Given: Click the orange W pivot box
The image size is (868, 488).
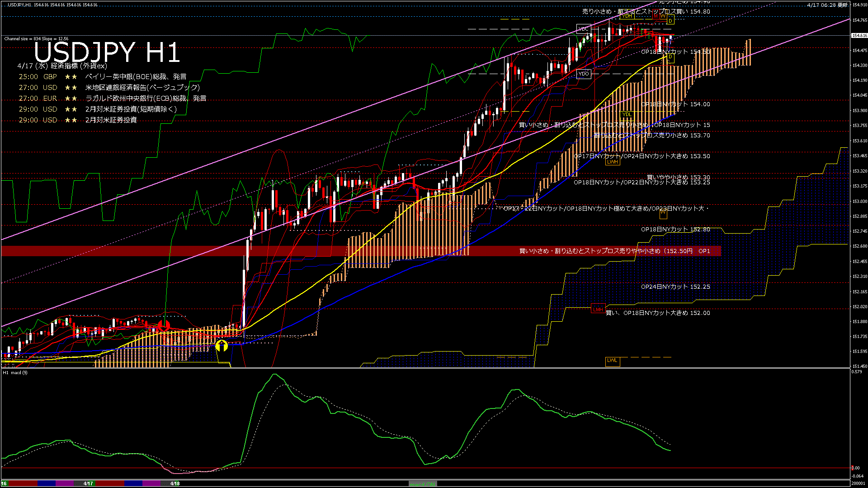Looking at the screenshot, I should [663, 16].
